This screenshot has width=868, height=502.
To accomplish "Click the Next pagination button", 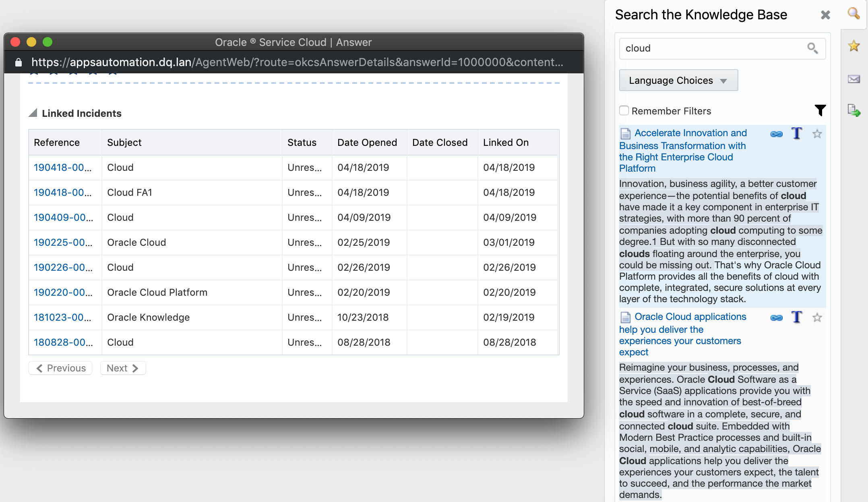I will click(123, 368).
